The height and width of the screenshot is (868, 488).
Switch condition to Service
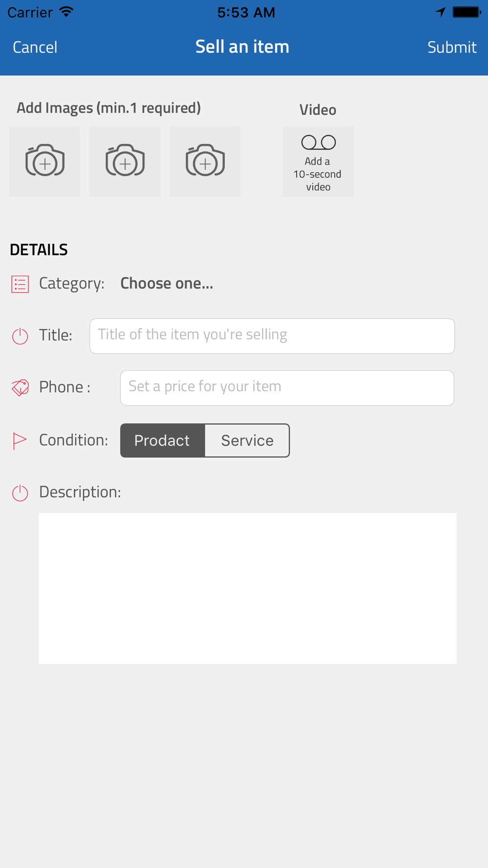pos(247,440)
